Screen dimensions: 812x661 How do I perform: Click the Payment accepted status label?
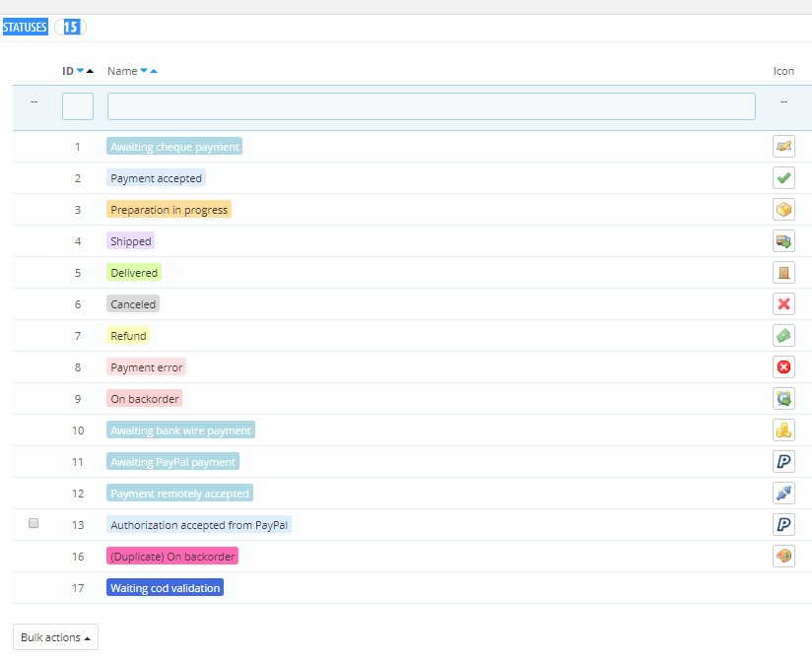point(156,178)
